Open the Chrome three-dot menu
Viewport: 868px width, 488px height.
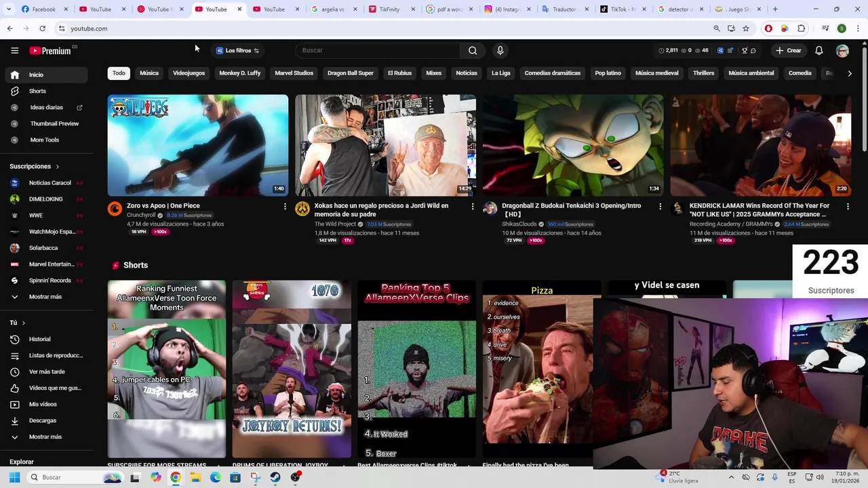point(858,28)
